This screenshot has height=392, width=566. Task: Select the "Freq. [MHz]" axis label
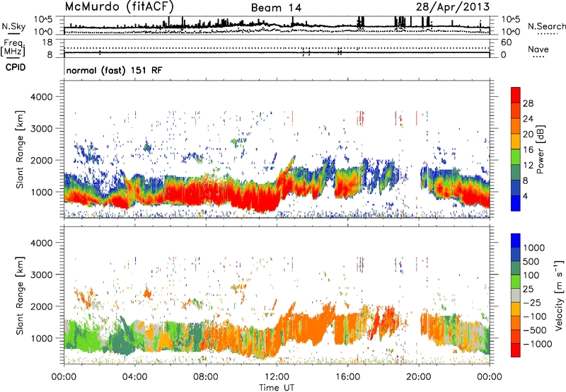tap(13, 48)
